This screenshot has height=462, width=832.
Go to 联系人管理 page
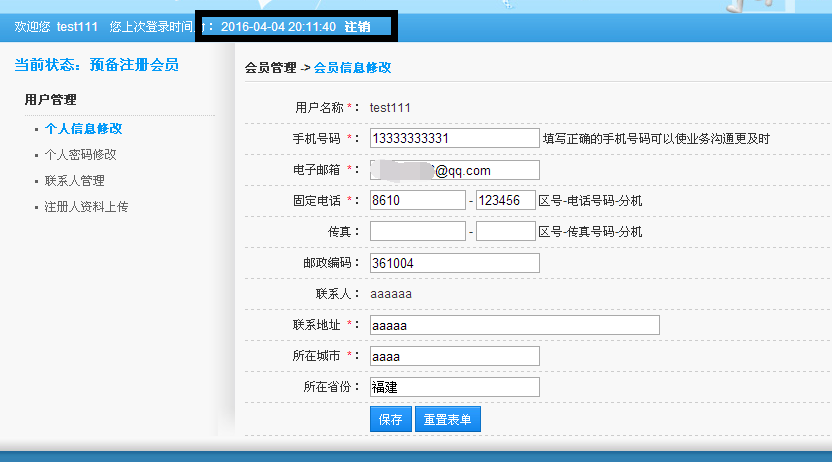tap(74, 180)
